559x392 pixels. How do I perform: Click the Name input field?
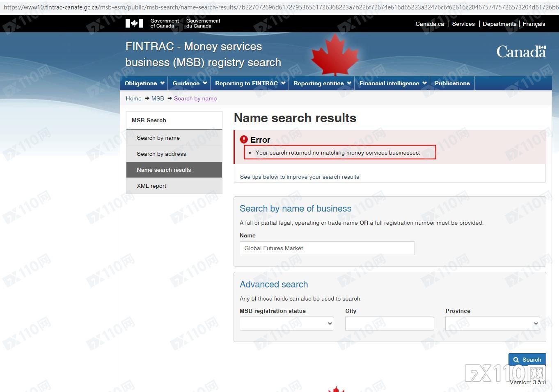pos(327,248)
